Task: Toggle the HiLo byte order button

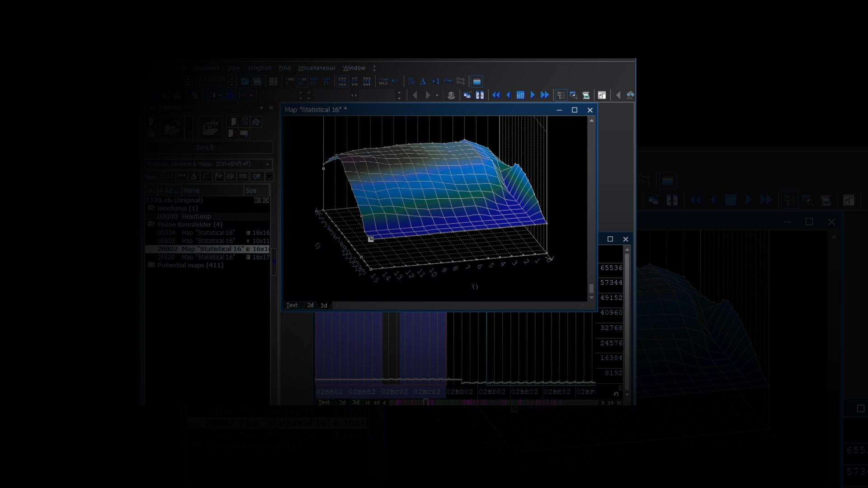Action: [383, 81]
